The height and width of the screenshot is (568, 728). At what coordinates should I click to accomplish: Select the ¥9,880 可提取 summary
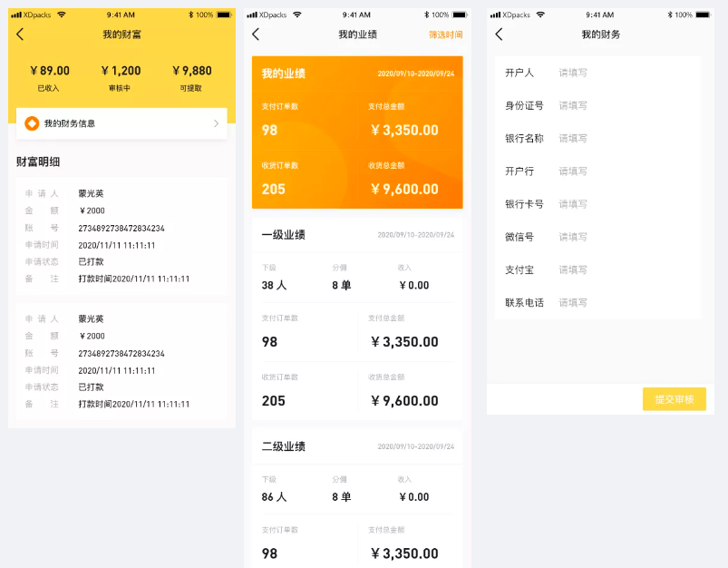tap(191, 77)
